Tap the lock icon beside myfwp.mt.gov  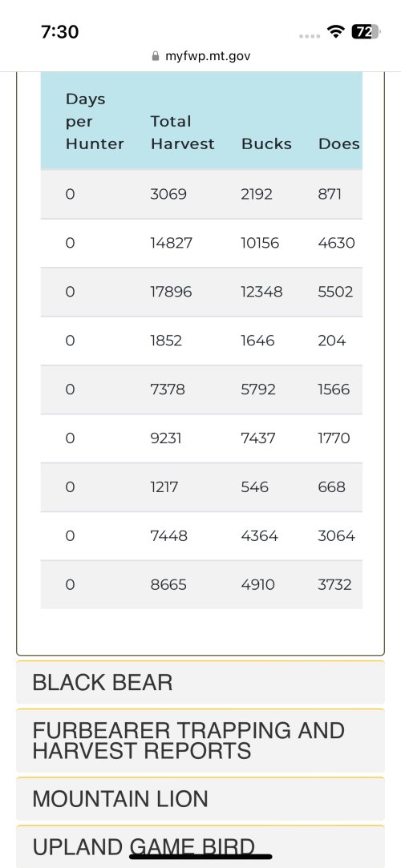[x=156, y=56]
